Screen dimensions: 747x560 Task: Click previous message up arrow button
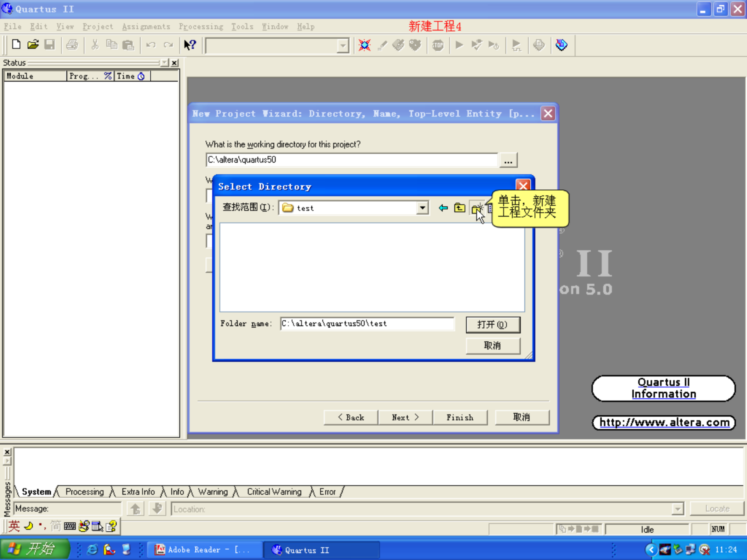[135, 509]
